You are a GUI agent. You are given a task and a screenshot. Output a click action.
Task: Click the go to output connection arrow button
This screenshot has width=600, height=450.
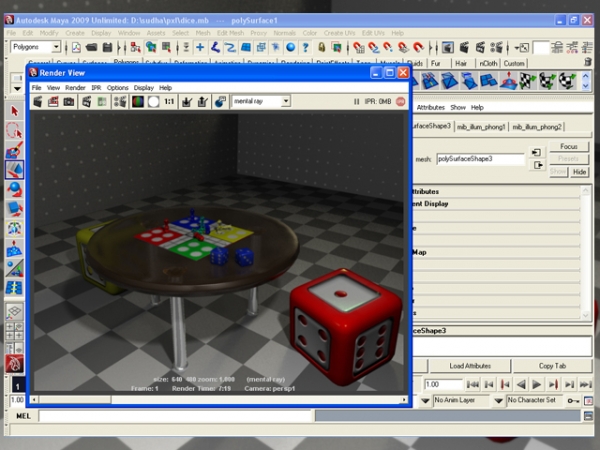coord(538,165)
